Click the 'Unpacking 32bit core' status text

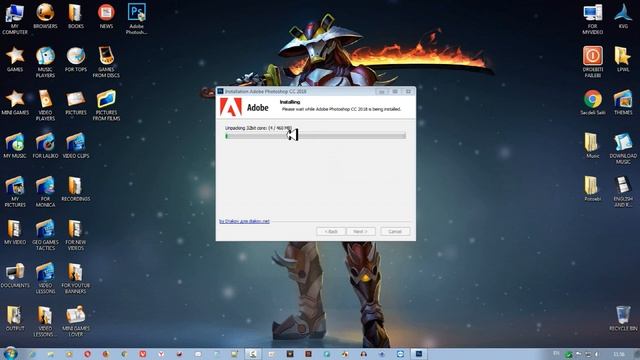click(258, 128)
